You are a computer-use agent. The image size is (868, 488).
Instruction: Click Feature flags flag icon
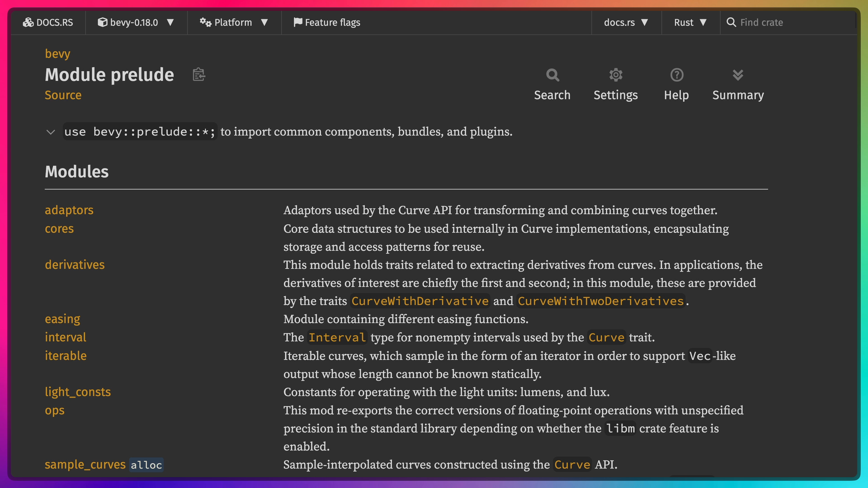tap(297, 22)
